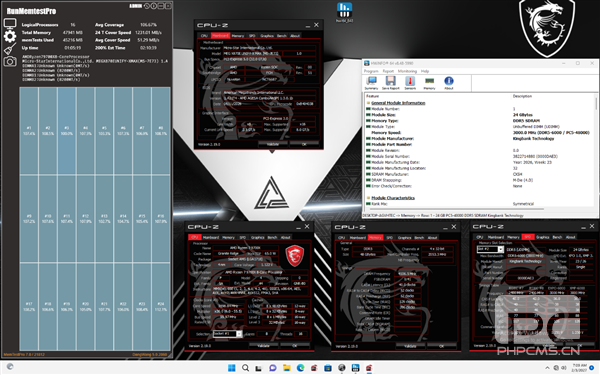Click the Memory Speed row in HWiNFO
Viewport: 600px width, 375px height.
click(478, 132)
